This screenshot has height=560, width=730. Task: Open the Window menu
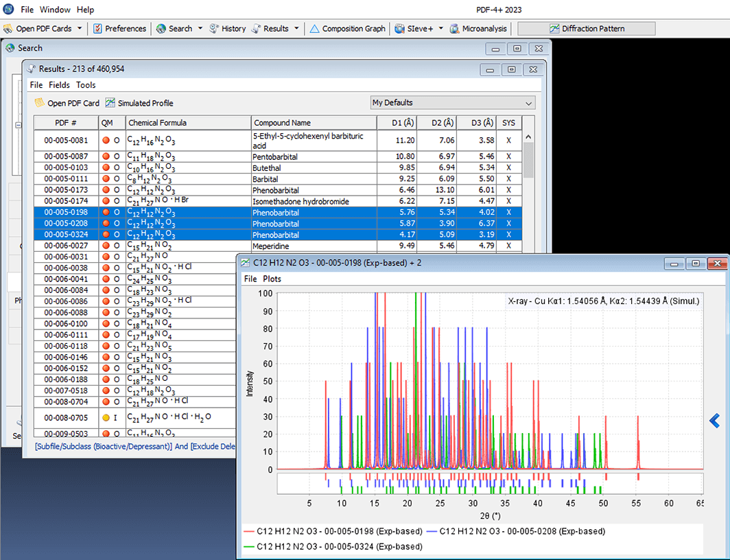pyautogui.click(x=55, y=10)
